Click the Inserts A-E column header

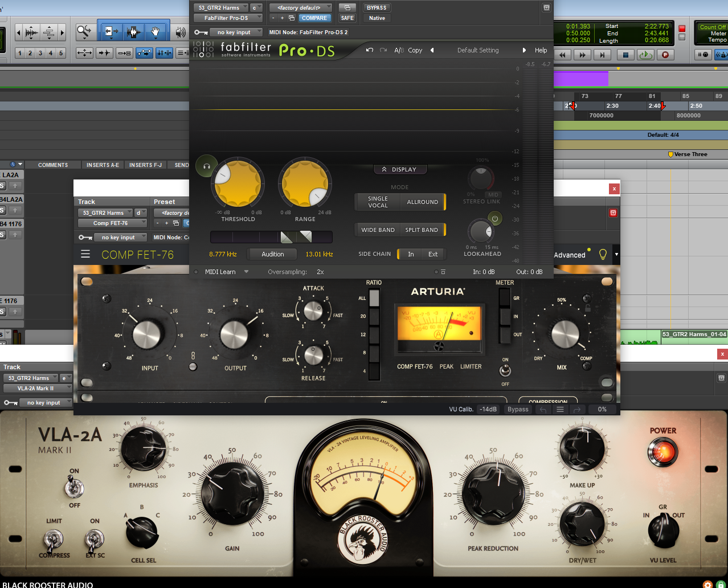pos(103,165)
